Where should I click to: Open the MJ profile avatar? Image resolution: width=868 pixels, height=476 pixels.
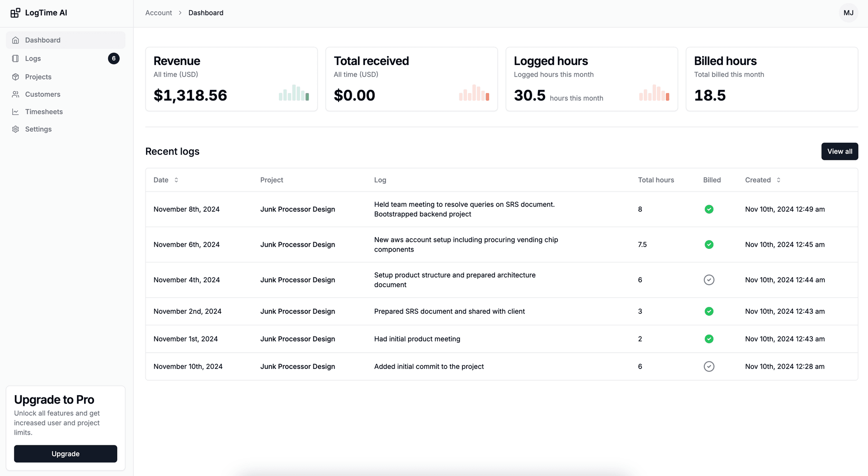pyautogui.click(x=849, y=13)
